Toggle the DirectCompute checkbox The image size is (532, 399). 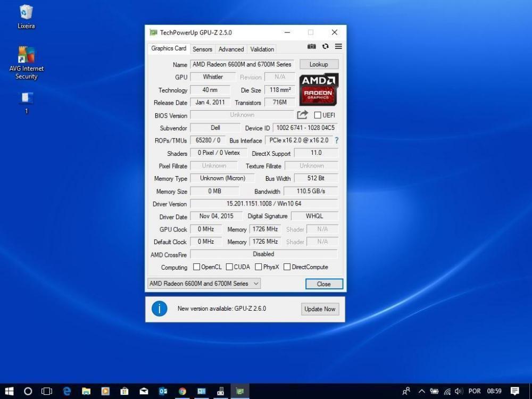(287, 267)
